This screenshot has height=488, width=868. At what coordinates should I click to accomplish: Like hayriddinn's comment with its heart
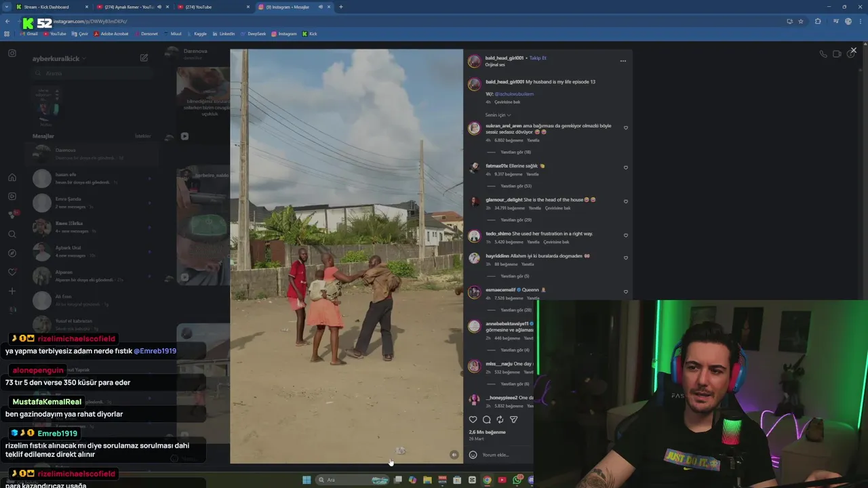626,258
